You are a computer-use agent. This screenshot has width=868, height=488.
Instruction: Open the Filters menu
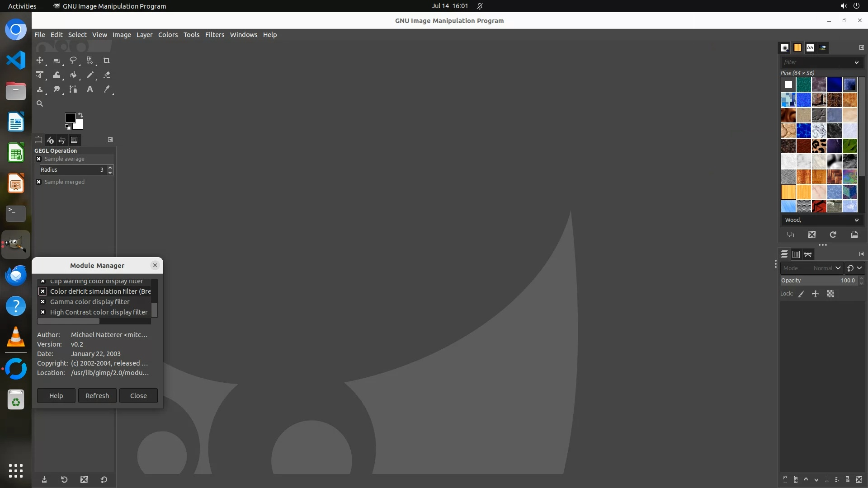click(214, 35)
